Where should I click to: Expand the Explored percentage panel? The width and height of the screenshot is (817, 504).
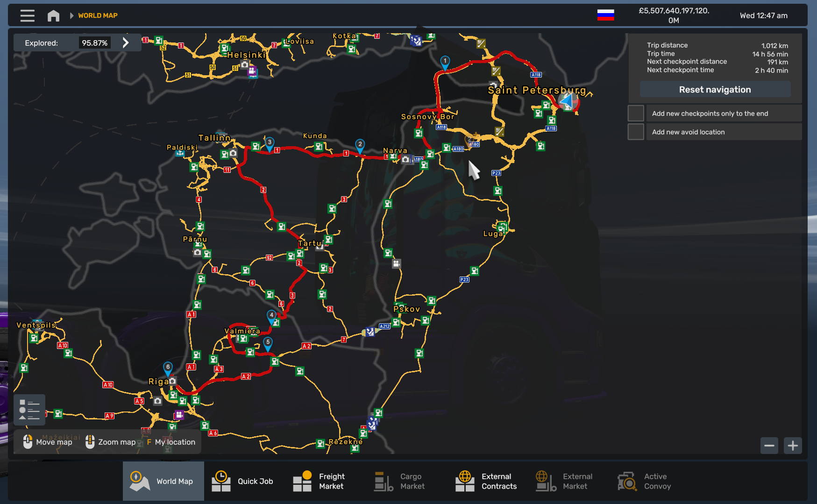125,43
